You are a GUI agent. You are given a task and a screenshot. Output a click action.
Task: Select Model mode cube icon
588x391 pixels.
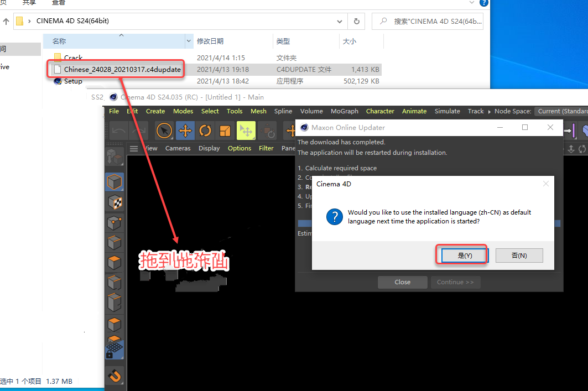(115, 183)
